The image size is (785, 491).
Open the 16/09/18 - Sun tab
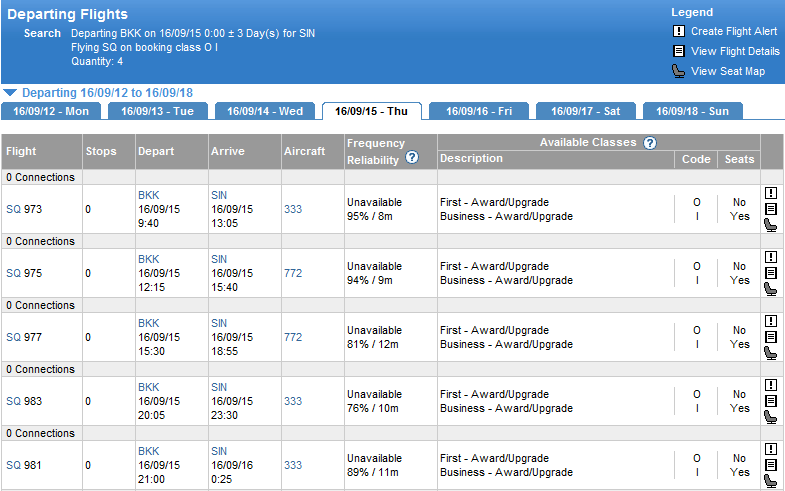(692, 111)
